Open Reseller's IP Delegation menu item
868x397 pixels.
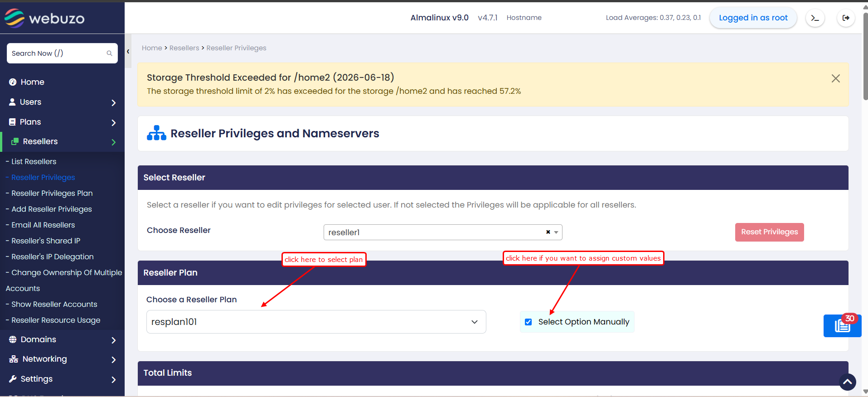(52, 257)
